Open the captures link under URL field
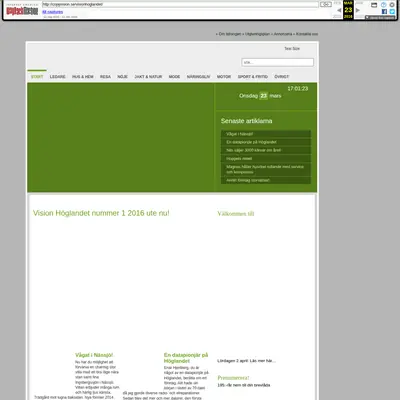This screenshot has height=400, width=400. [x=53, y=12]
